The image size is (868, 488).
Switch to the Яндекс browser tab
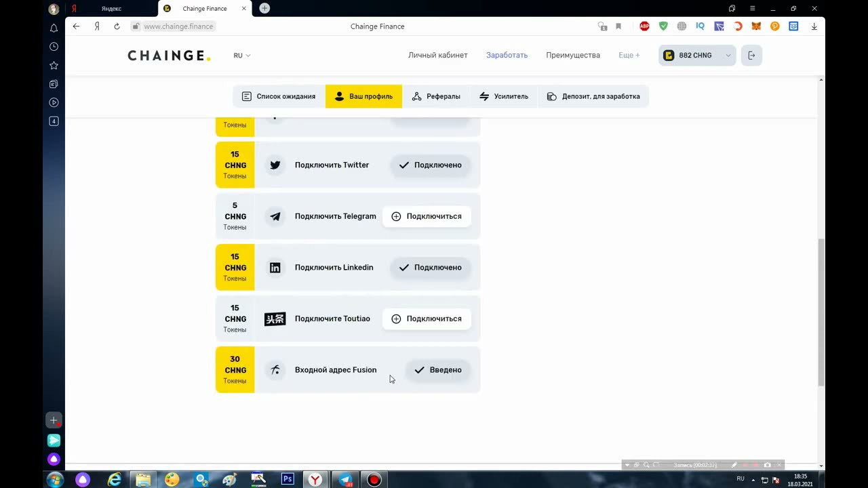coord(111,8)
